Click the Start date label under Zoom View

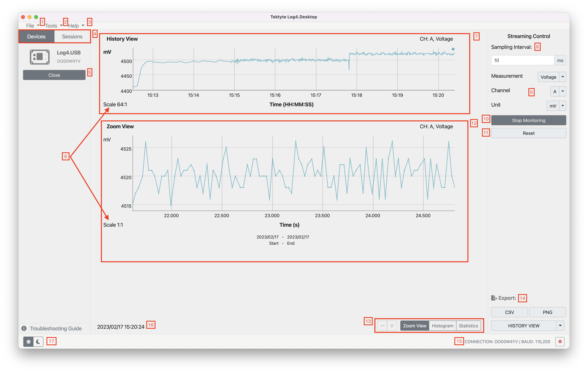tap(274, 243)
